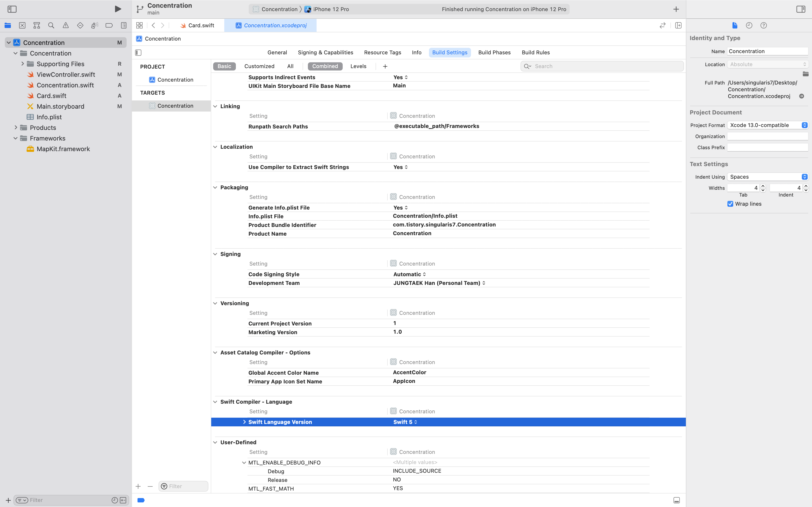
Task: Toggle the Wrap lines checkbox
Action: click(x=730, y=204)
